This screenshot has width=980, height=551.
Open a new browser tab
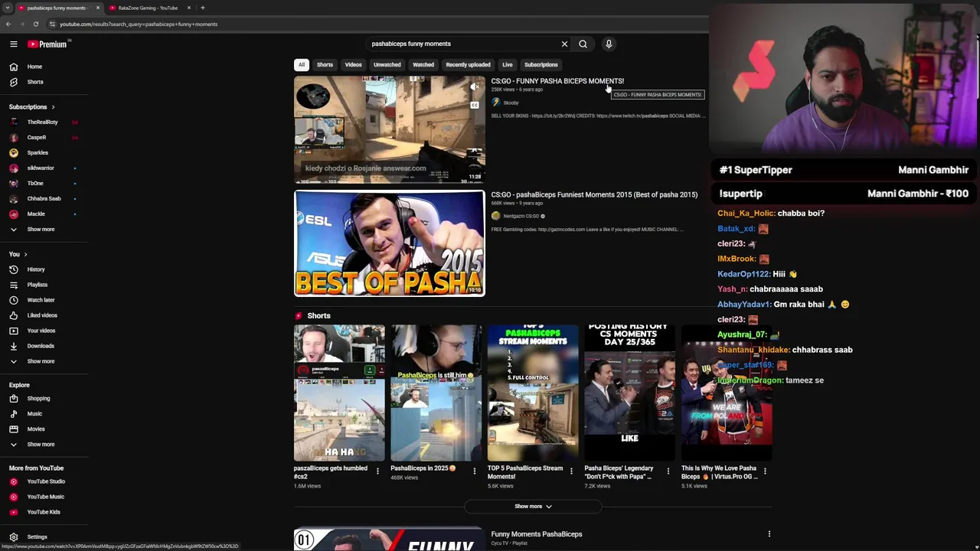click(202, 8)
